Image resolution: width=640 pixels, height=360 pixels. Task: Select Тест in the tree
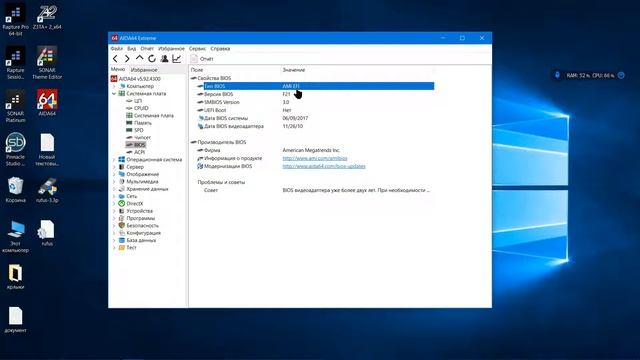(131, 248)
